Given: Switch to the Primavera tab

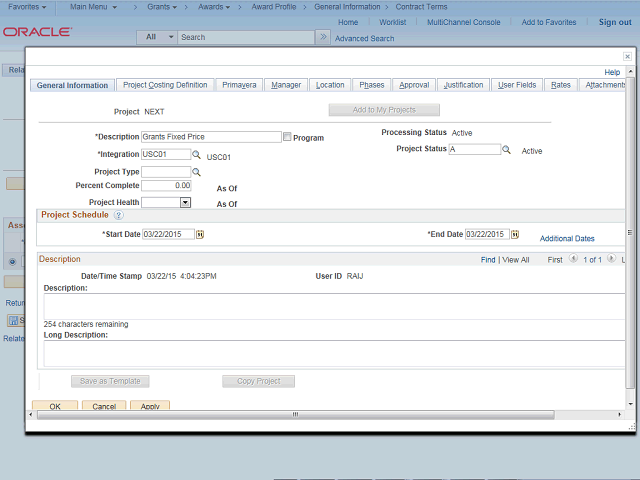Looking at the screenshot, I should (x=239, y=85).
